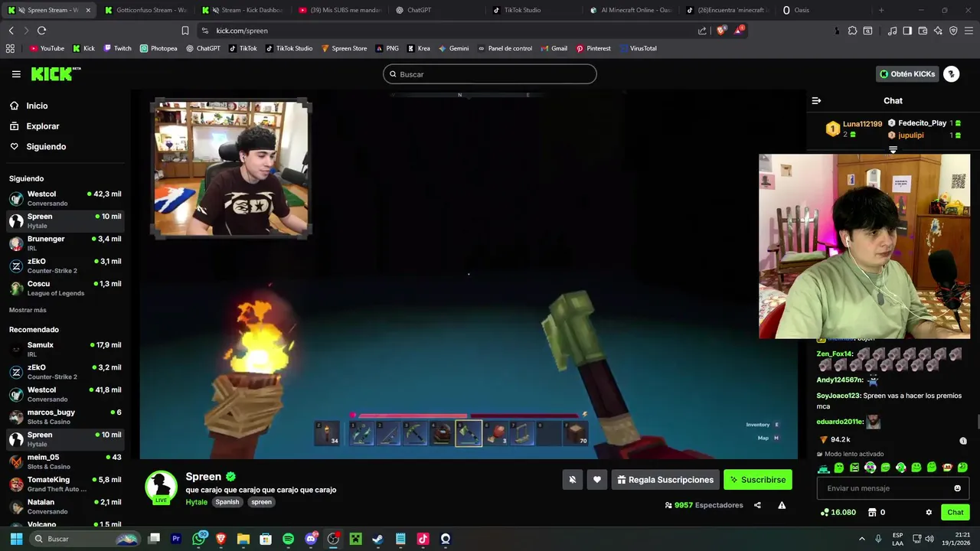This screenshot has height=551, width=980.
Task: Expand followed channels with Mostrar más
Action: 28,310
